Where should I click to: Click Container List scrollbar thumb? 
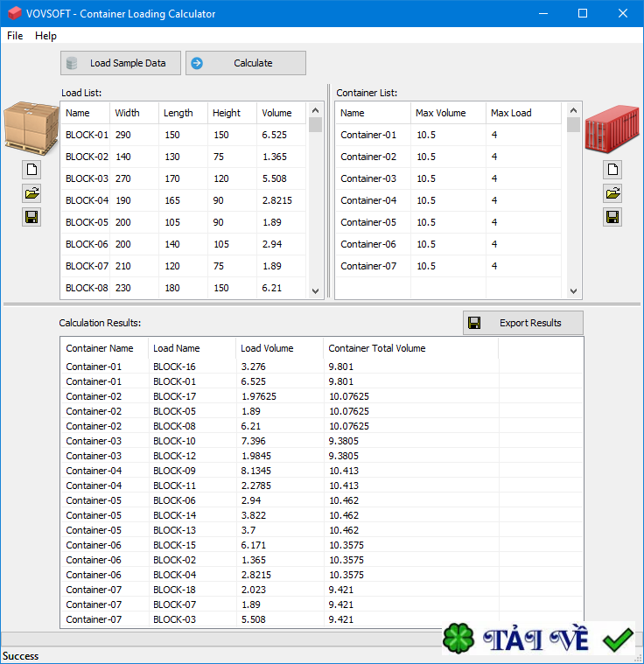(573, 125)
